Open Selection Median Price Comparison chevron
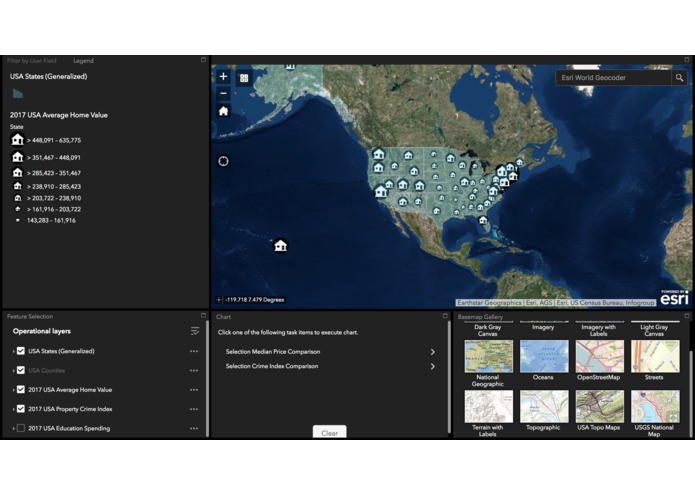Viewport: 695px width, 494px height. pyautogui.click(x=433, y=352)
